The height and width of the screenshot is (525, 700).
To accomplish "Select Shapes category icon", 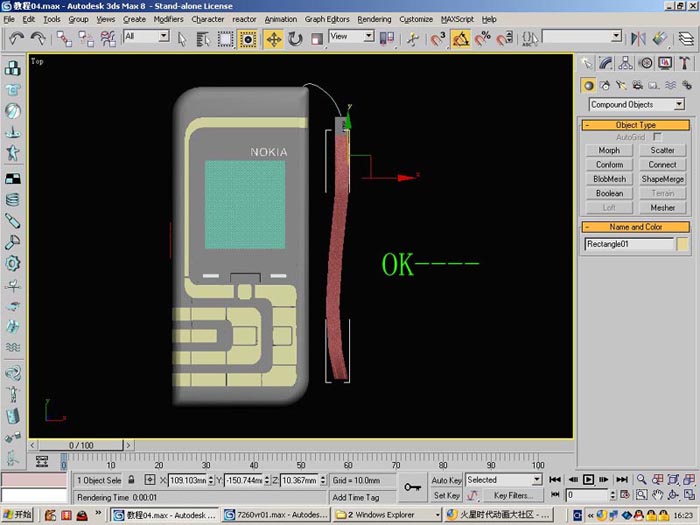I will pyautogui.click(x=605, y=85).
